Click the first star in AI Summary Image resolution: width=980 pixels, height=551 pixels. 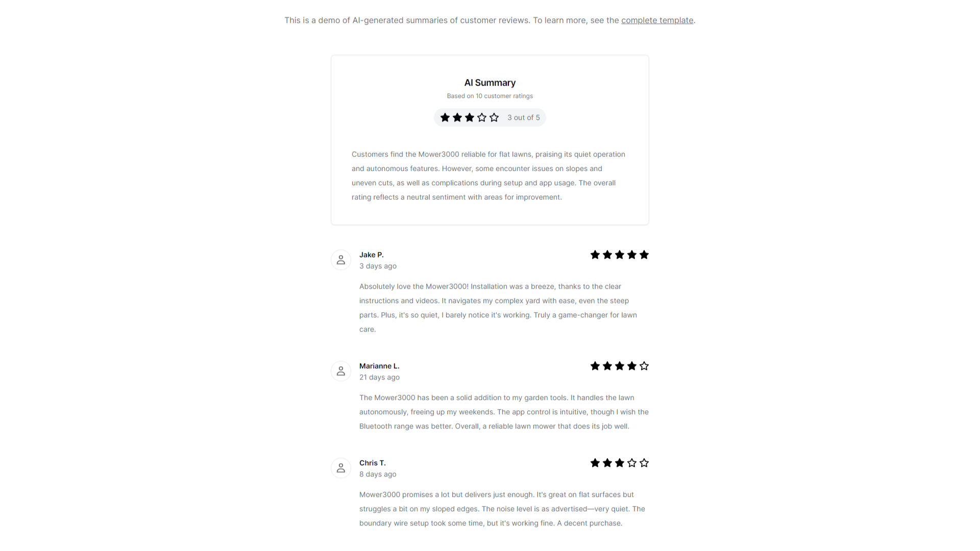tap(445, 118)
